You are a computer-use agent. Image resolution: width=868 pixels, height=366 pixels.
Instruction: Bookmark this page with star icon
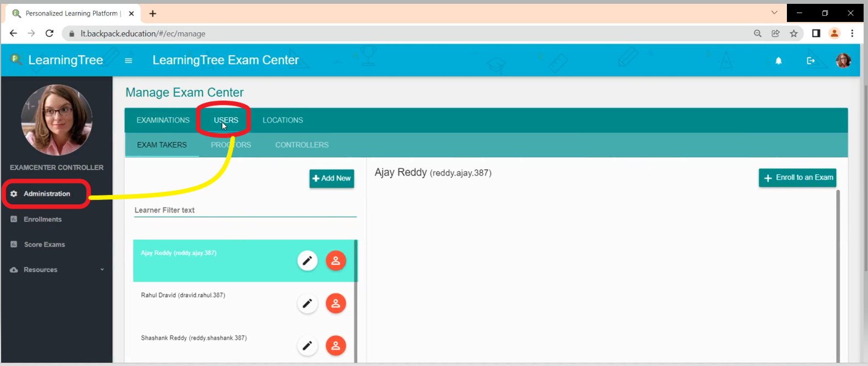793,33
